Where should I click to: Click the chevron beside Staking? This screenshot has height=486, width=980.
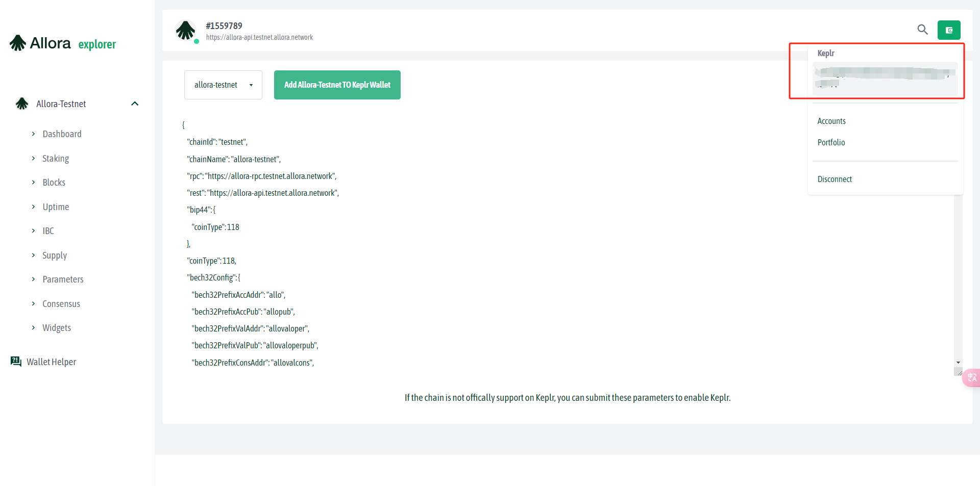(x=33, y=158)
